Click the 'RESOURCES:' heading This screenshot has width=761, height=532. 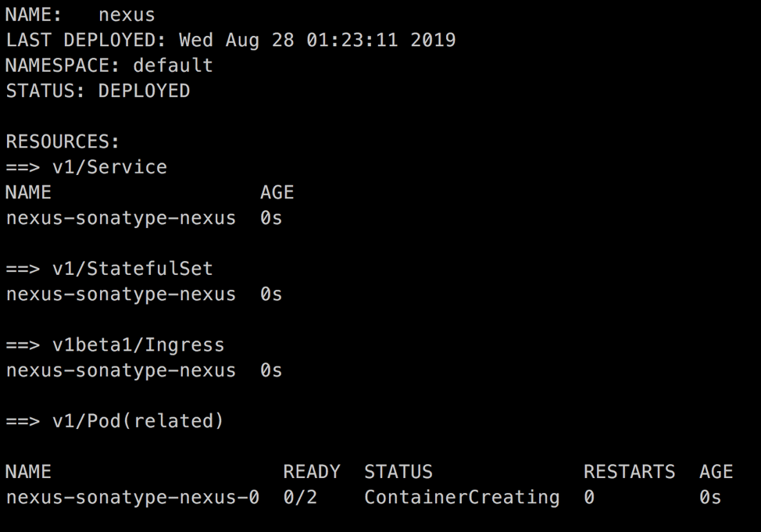click(63, 141)
